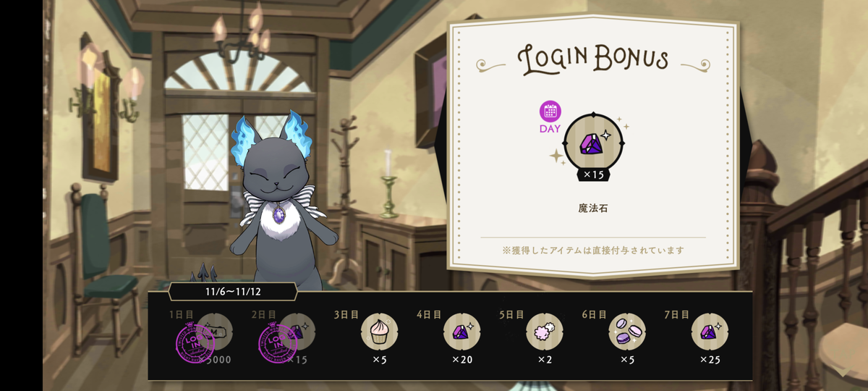Viewport: 868px width, 391px height.
Task: Click the notice about 獲得したアイテム
Action: 593,251
